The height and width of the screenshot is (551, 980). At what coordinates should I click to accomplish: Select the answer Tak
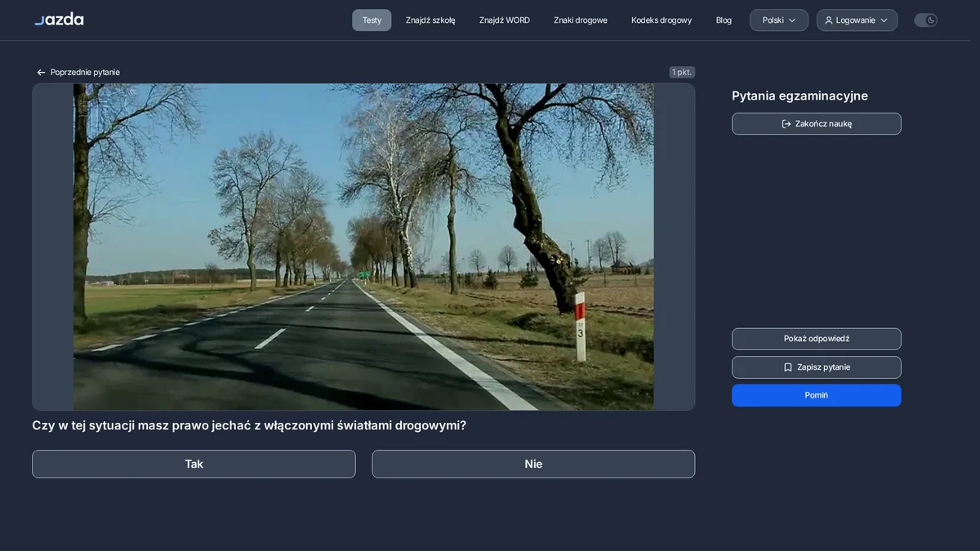tap(194, 464)
